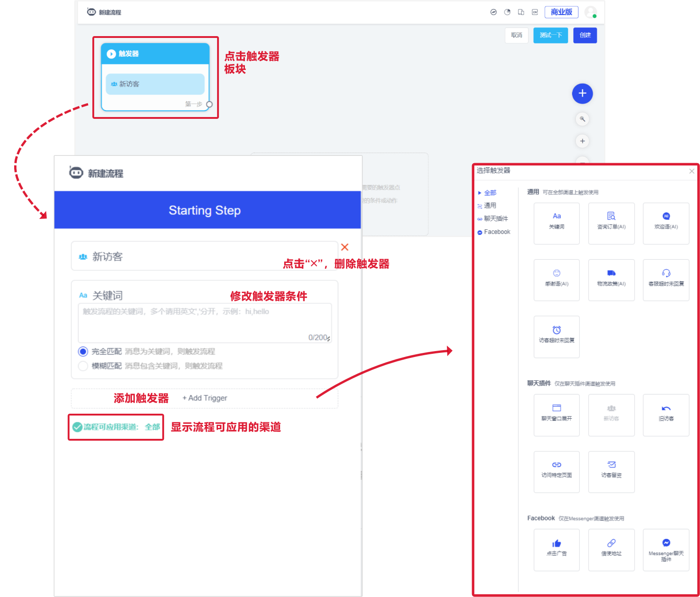Click the large blue plus button
Screen dimensions: 700x597
click(x=583, y=94)
